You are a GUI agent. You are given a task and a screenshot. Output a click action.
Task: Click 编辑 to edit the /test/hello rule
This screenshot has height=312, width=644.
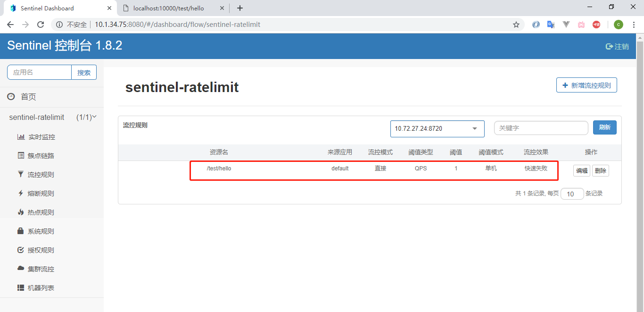click(581, 170)
